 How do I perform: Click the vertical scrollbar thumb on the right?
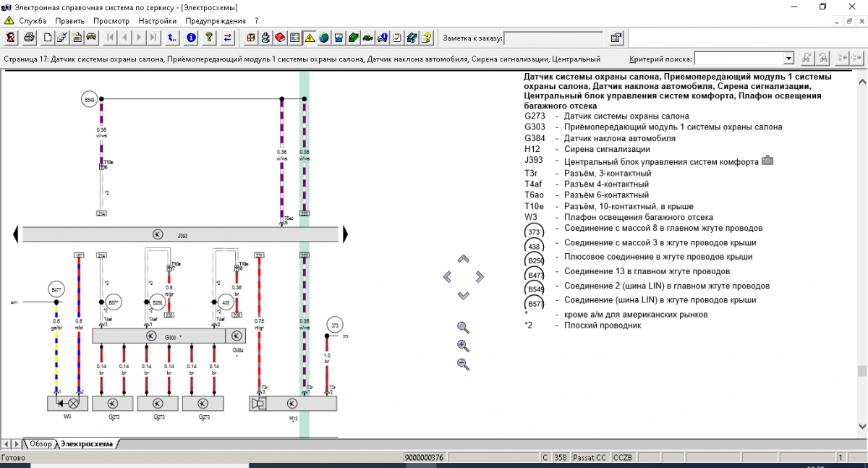pos(861,371)
